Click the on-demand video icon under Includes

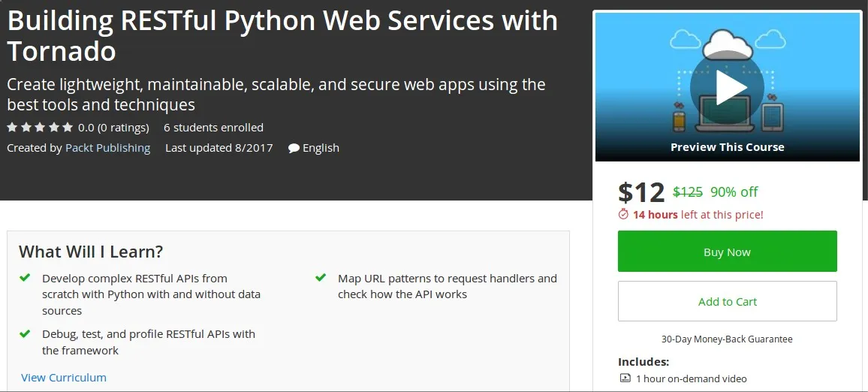tap(625, 378)
